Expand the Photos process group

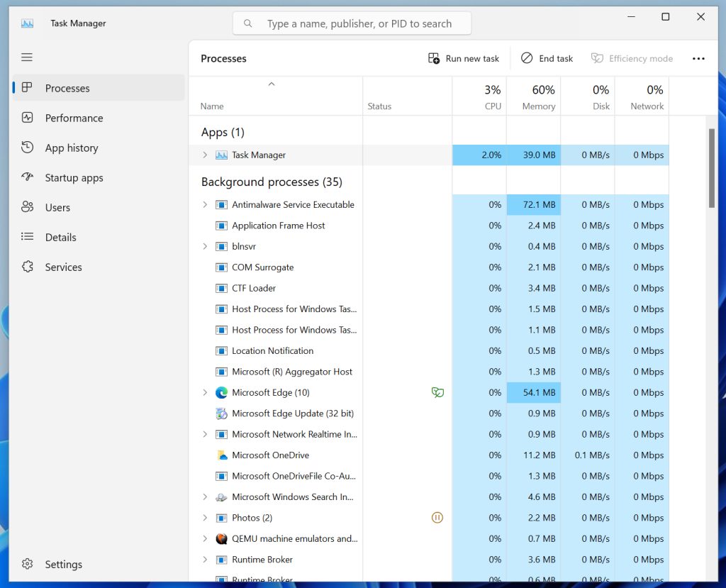pyautogui.click(x=205, y=518)
